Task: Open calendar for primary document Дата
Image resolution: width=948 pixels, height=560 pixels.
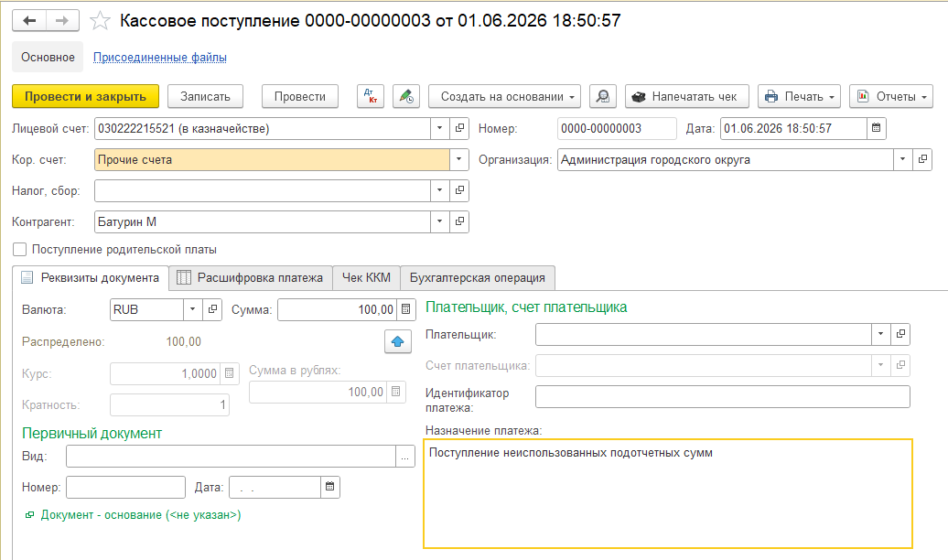Action: 330,487
